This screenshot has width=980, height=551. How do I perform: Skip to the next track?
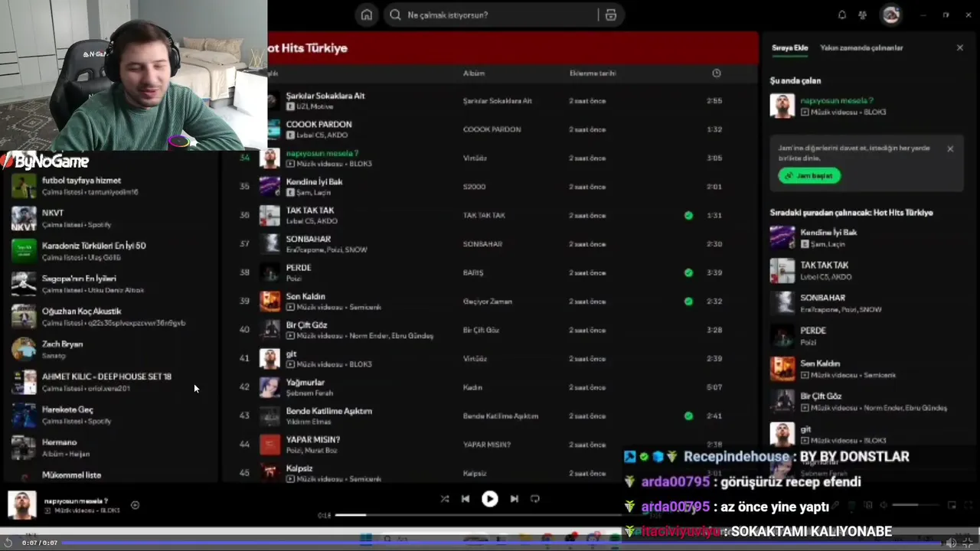[x=514, y=499]
